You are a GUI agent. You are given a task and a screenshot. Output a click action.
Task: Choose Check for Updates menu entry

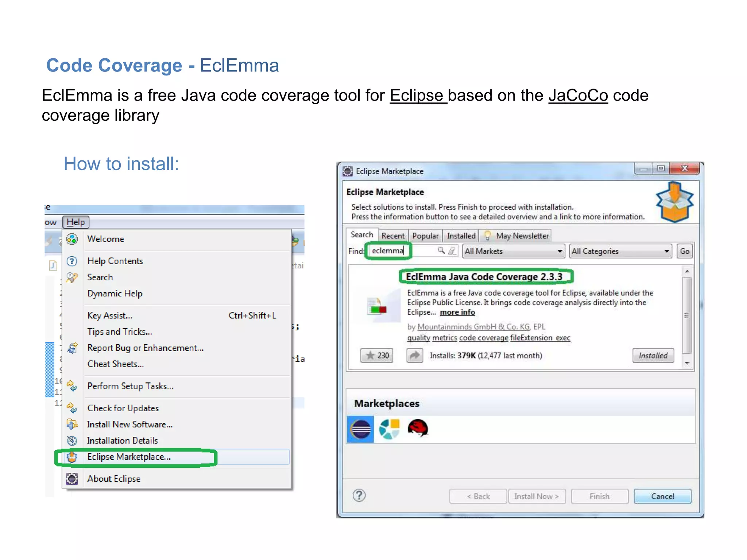[177, 408]
